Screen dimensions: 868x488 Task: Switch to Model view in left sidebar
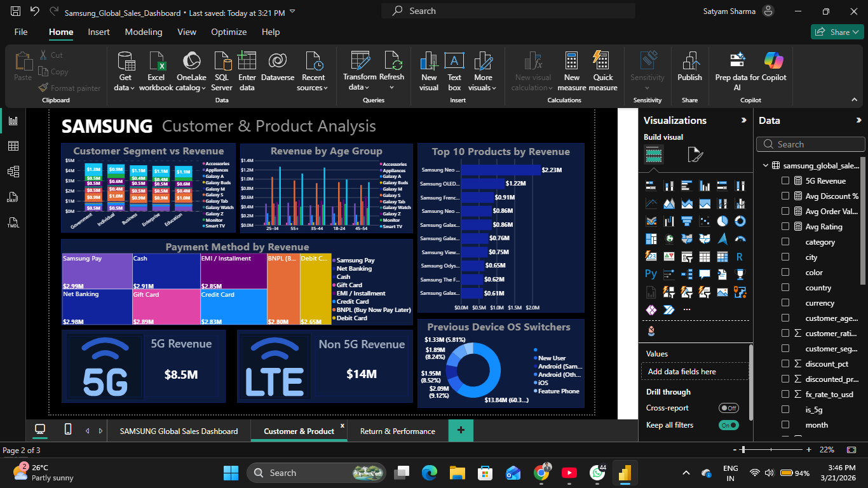pos(13,172)
